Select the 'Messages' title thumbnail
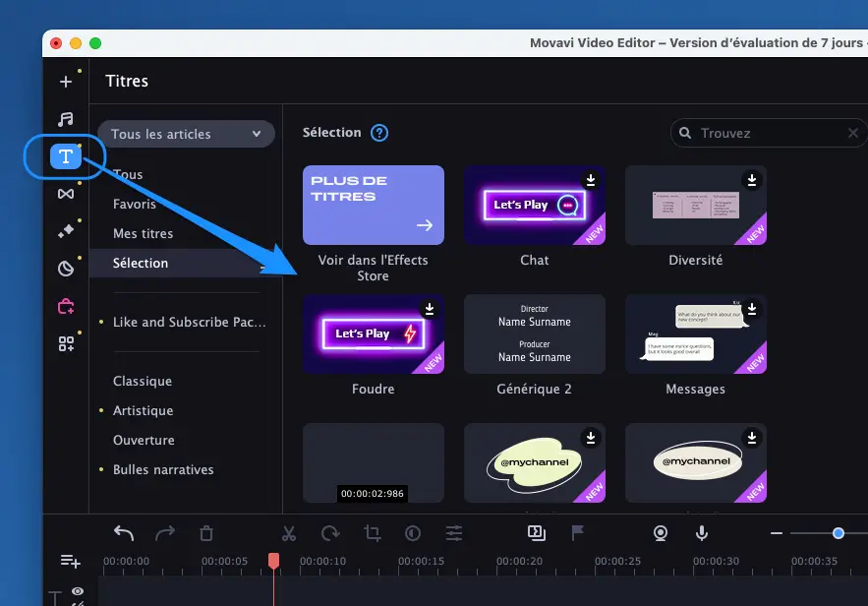 [x=695, y=334]
